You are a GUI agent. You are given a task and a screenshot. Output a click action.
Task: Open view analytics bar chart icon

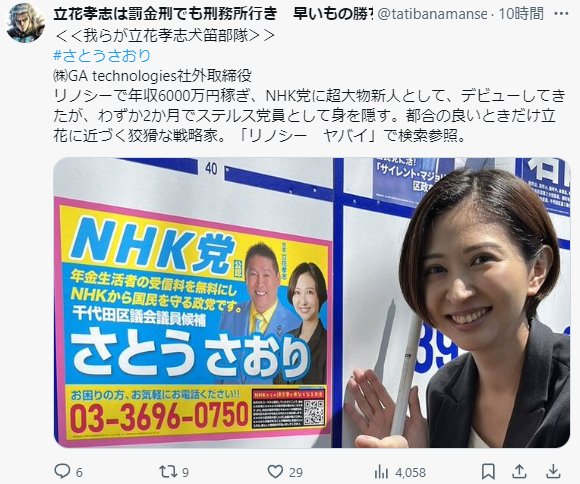click(x=381, y=472)
